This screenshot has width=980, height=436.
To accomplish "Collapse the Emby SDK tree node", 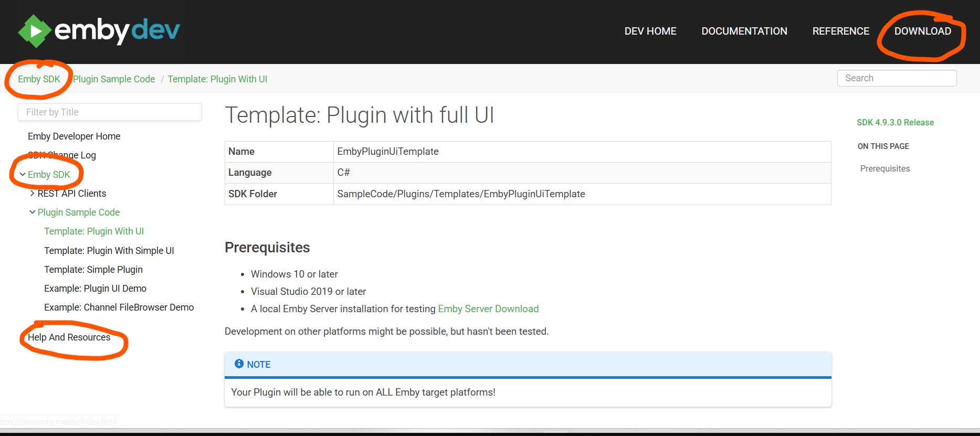I will [x=23, y=174].
